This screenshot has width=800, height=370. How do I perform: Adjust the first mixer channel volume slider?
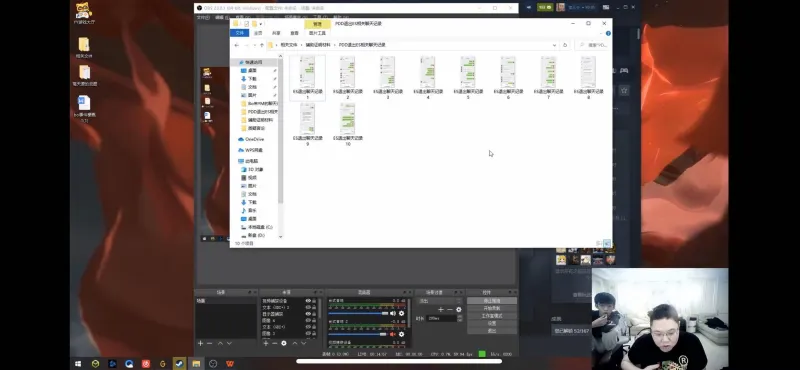(x=358, y=313)
